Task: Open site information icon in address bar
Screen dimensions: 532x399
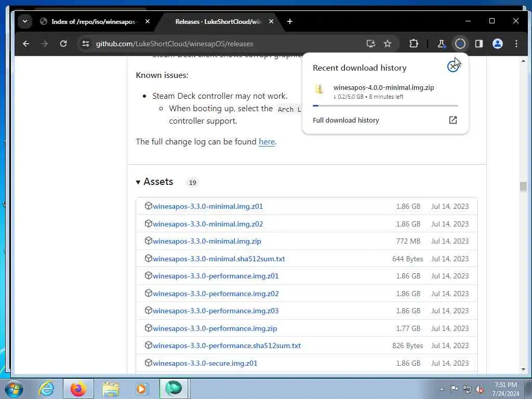Action: pyautogui.click(x=86, y=44)
